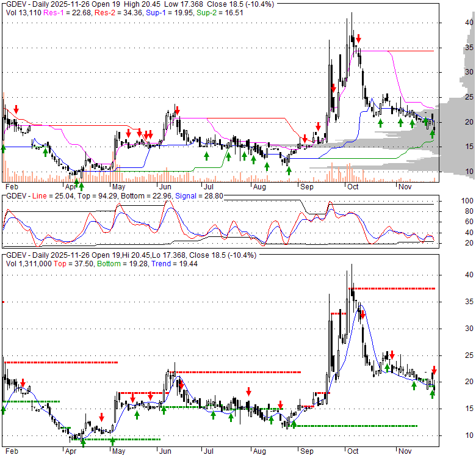Viewport: 476px width, 455px height.
Task: Click the 'May' label on bottom chart time axis
Action: 118,451
